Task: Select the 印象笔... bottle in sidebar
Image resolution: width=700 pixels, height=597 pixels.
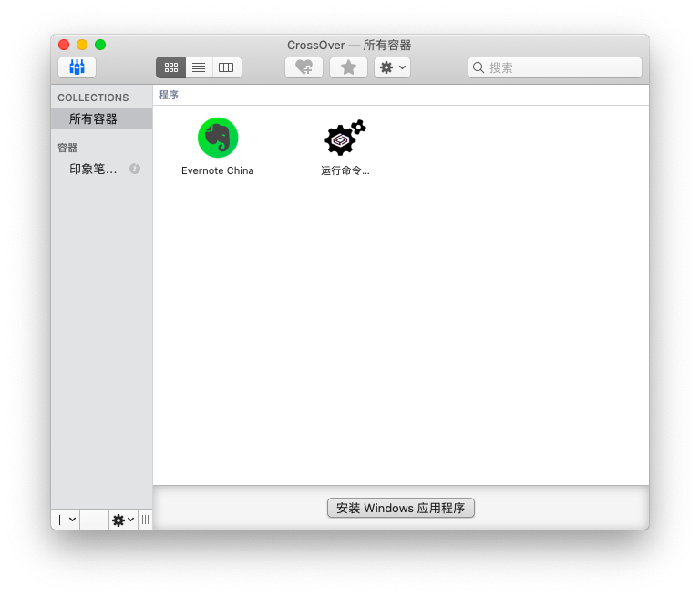Action: point(93,169)
